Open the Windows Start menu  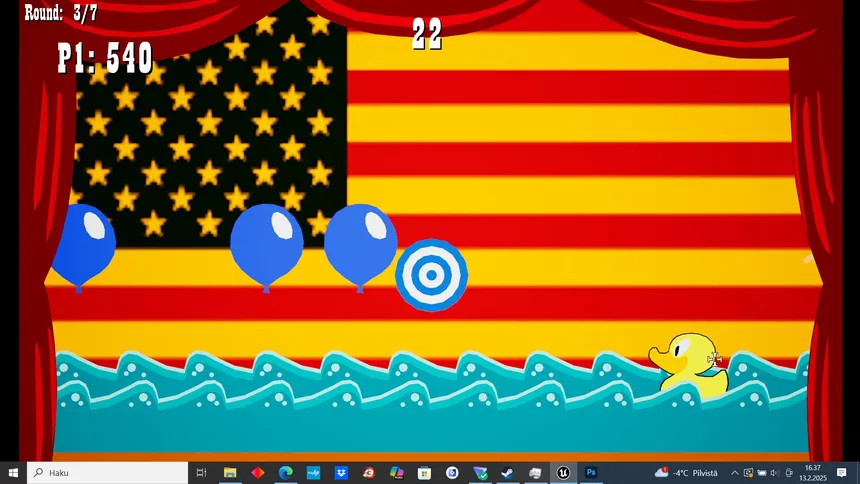(13, 472)
